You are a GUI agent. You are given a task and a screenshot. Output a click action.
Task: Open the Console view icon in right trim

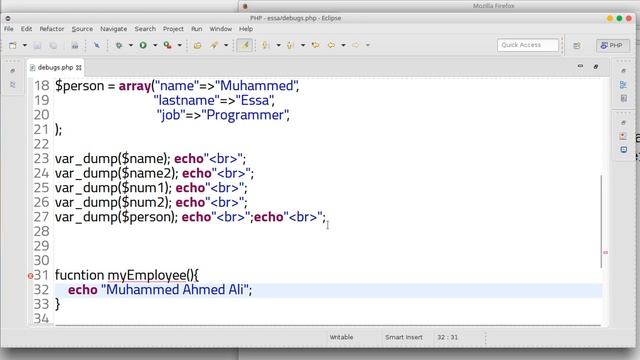tap(624, 150)
